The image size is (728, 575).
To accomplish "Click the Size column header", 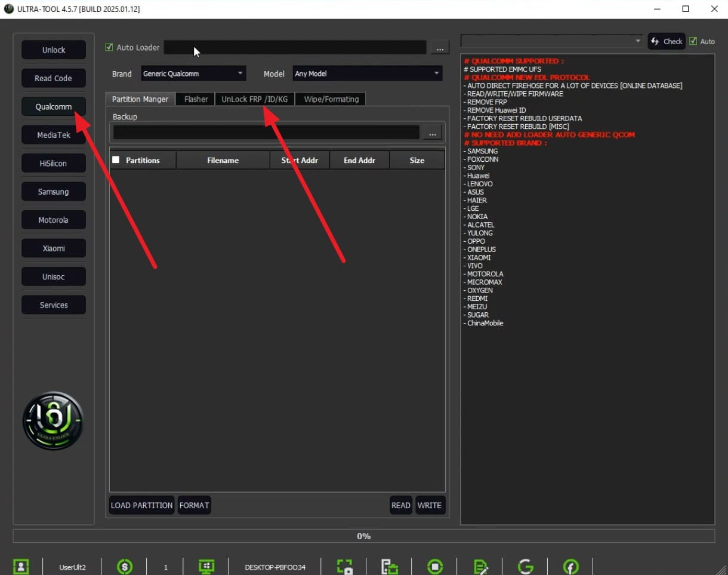I will 417,160.
